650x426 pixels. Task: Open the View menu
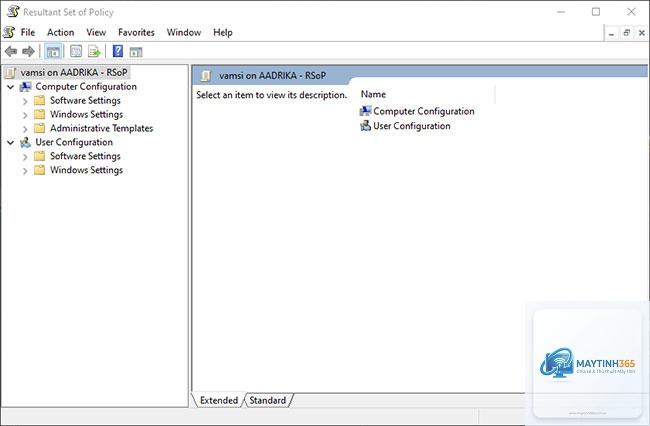(x=96, y=32)
